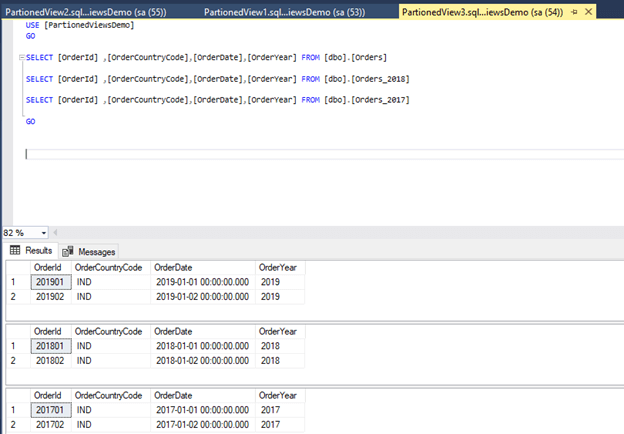624x434 pixels.
Task: Open the Messages tab
Action: [89, 251]
